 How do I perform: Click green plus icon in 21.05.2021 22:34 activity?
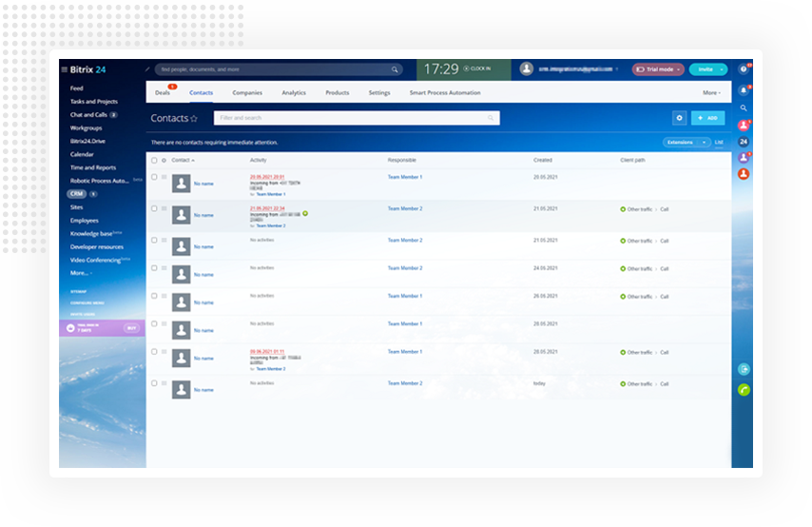(305, 213)
